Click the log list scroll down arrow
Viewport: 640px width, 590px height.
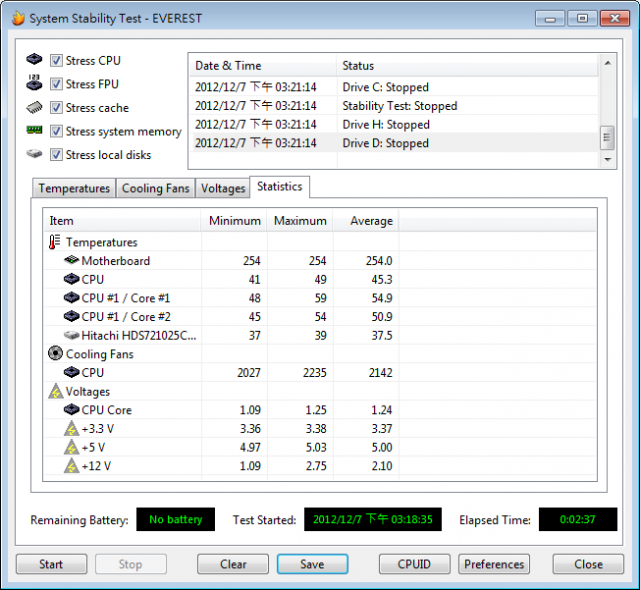click(607, 160)
